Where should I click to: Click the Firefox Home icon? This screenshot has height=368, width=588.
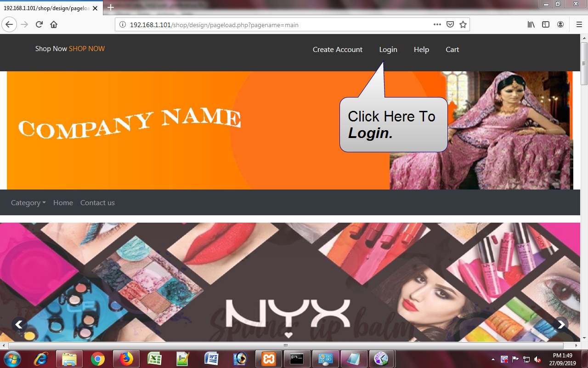(54, 24)
